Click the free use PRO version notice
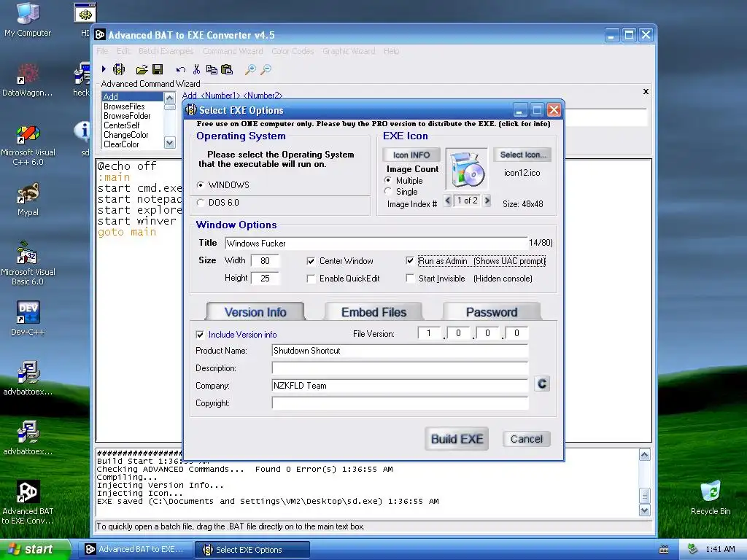The height and width of the screenshot is (560, 747). pyautogui.click(x=373, y=124)
